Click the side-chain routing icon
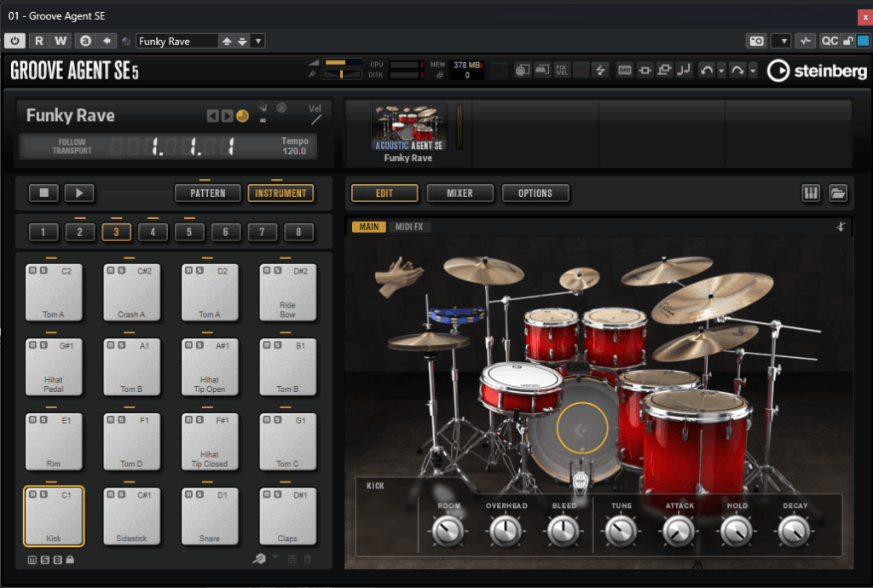This screenshot has width=873, height=588. click(x=805, y=41)
